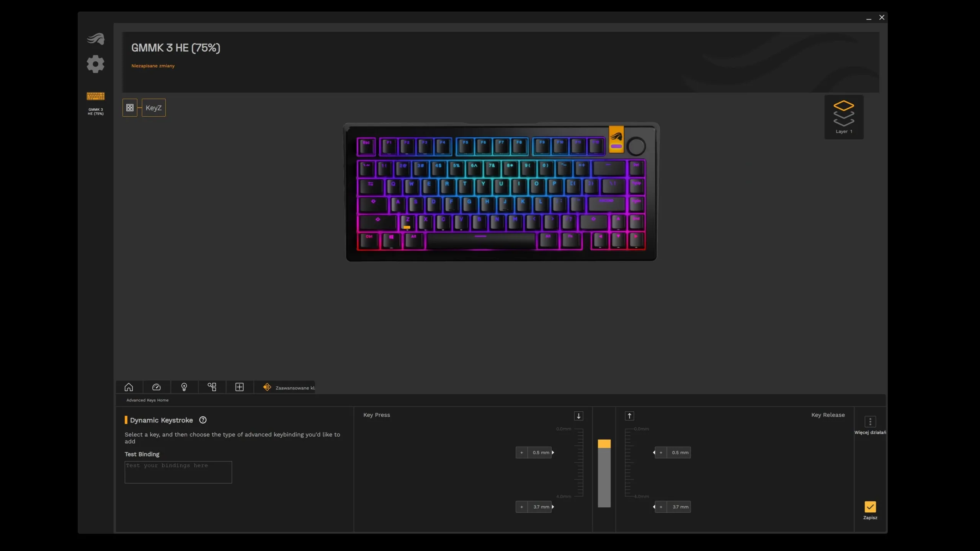The image size is (980, 551).
Task: Open the lightbulb lighting tab
Action: pos(184,387)
